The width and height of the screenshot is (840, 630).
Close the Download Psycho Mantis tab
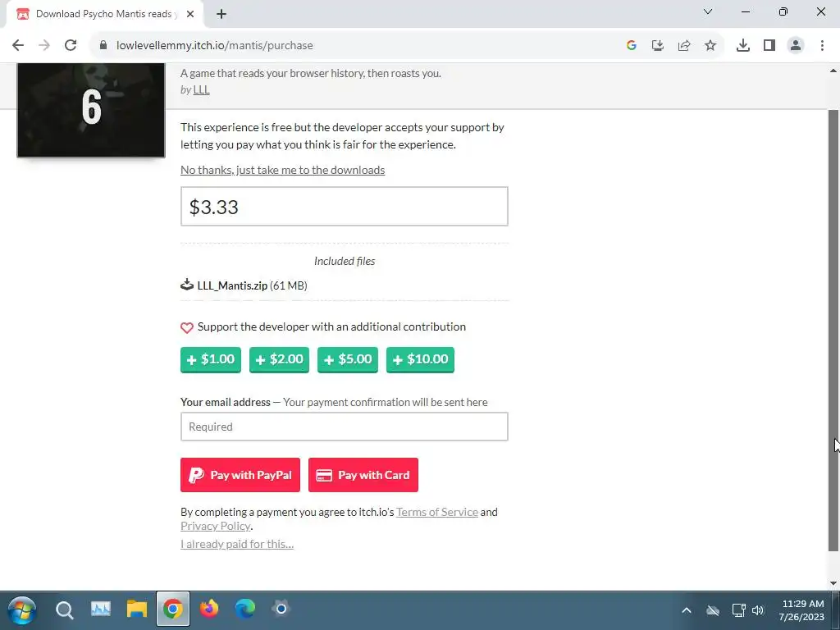[190, 14]
